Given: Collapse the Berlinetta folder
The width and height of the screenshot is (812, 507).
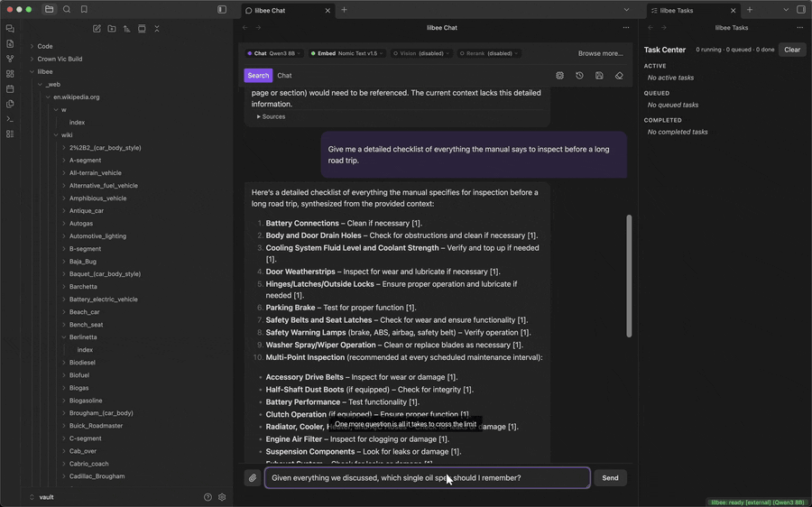Looking at the screenshot, I should click(83, 337).
